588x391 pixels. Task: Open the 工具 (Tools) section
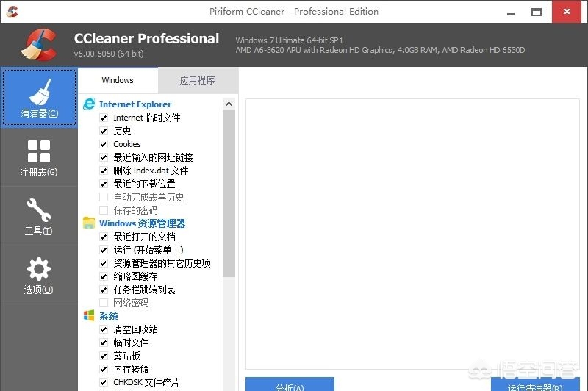[x=39, y=217]
